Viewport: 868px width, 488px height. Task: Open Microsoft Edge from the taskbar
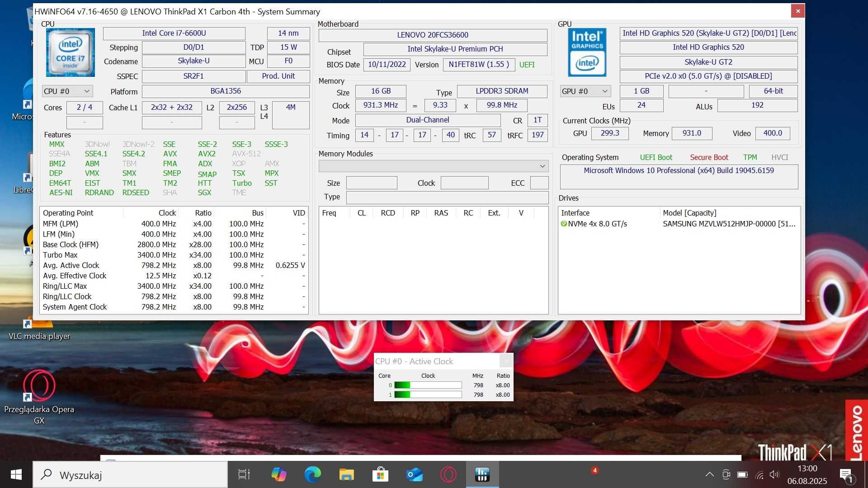coord(312,474)
